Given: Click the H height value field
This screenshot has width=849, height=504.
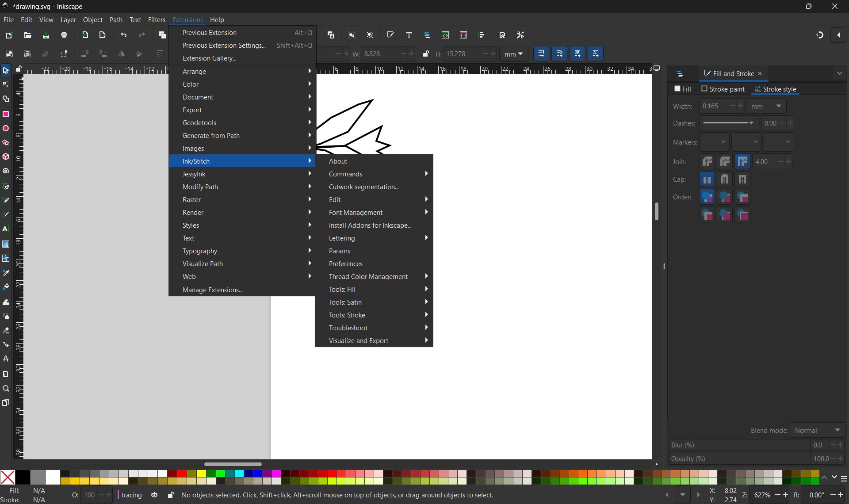Looking at the screenshot, I should tap(462, 54).
